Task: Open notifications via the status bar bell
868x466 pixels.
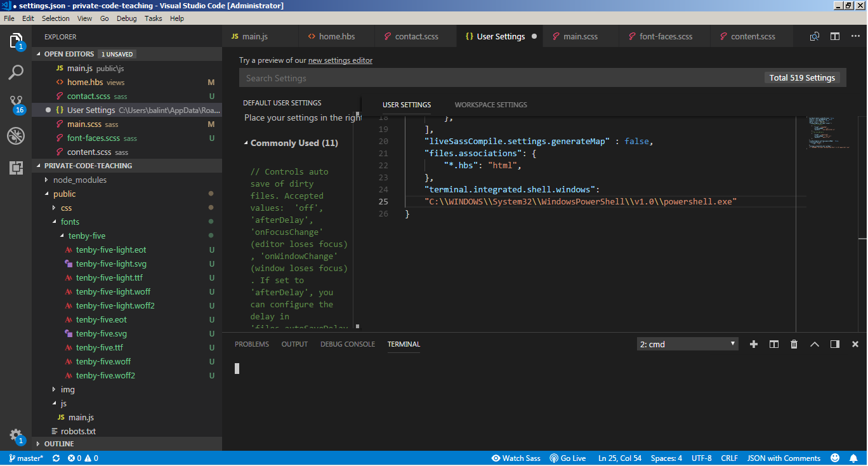Action: click(853, 457)
